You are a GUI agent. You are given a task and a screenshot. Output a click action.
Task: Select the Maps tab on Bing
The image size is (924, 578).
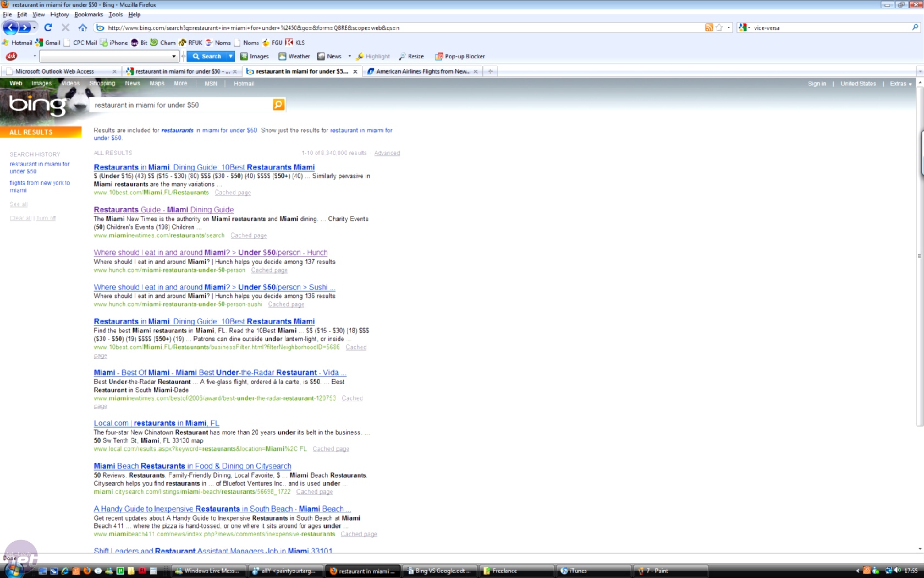point(157,84)
